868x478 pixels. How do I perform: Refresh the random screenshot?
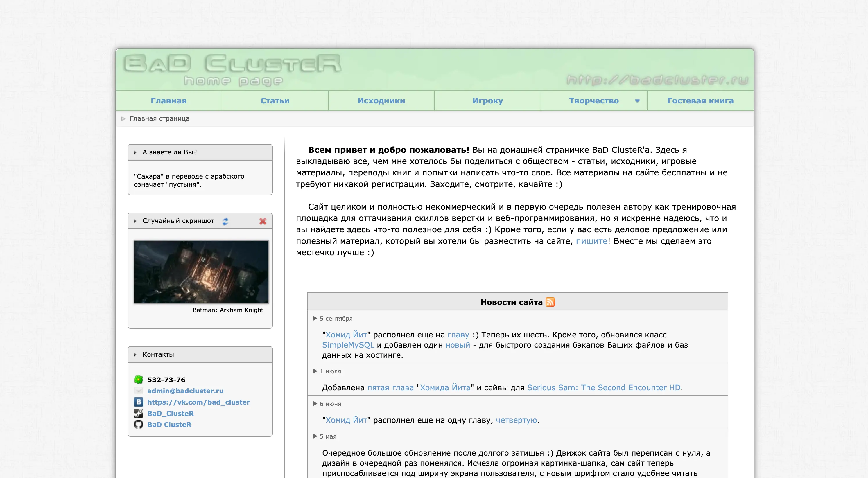point(225,221)
